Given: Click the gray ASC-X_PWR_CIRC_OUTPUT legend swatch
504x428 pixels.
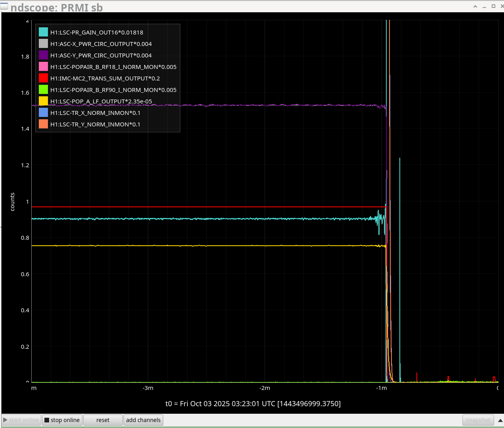Looking at the screenshot, I should coord(44,44).
